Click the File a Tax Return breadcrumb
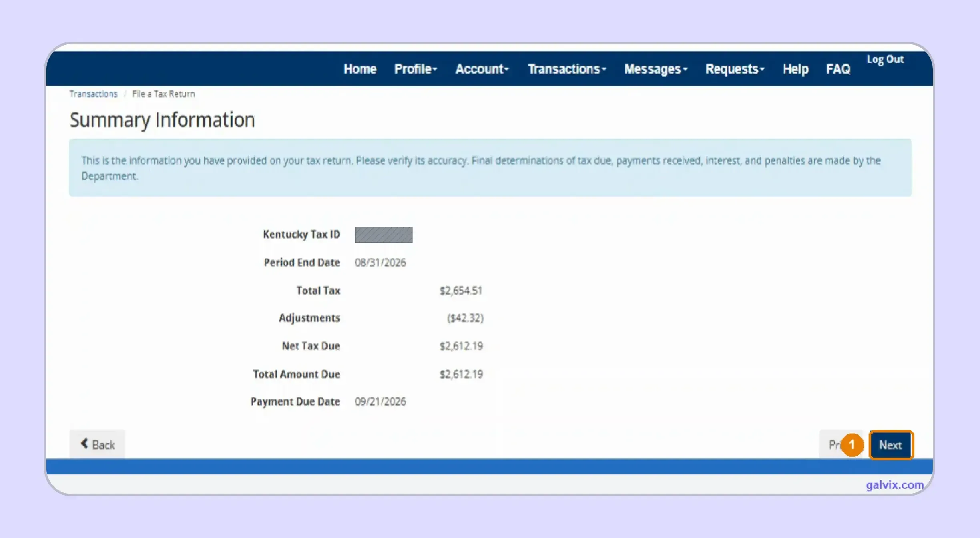Viewport: 980px width, 538px height. [163, 94]
